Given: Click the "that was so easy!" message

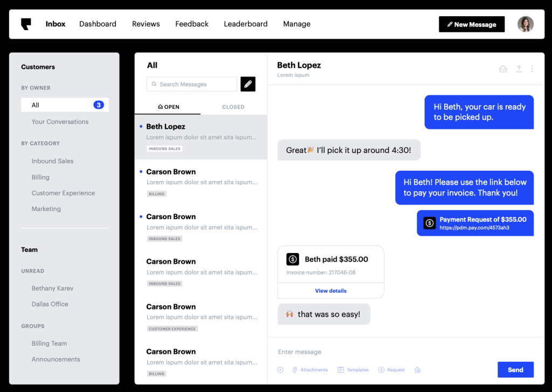Looking at the screenshot, I should 324,314.
